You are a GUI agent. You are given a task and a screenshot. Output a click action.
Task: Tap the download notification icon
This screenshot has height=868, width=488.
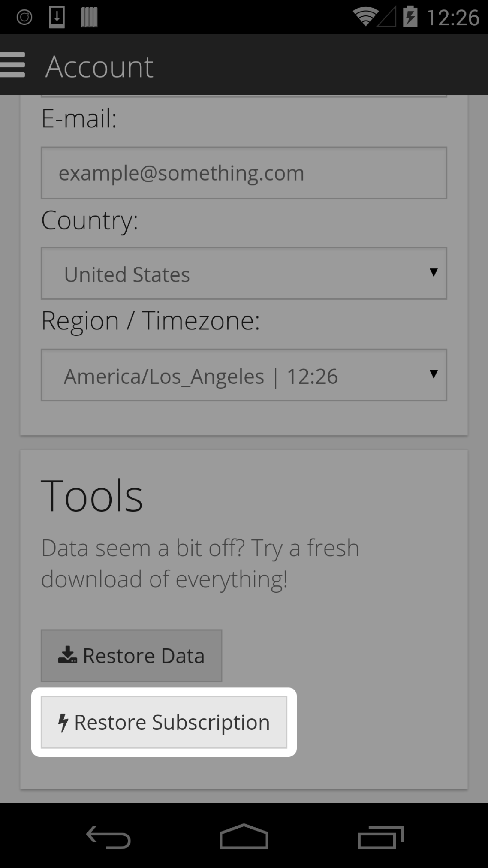[x=57, y=17]
